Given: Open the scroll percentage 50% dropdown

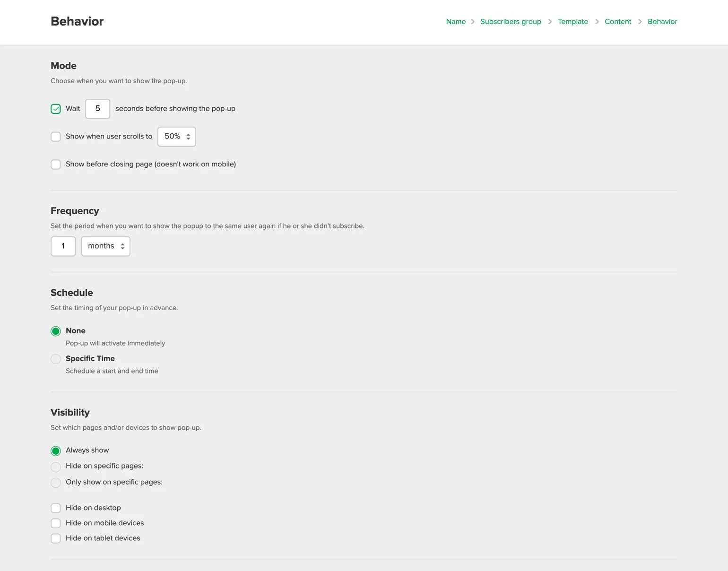Looking at the screenshot, I should tap(176, 137).
